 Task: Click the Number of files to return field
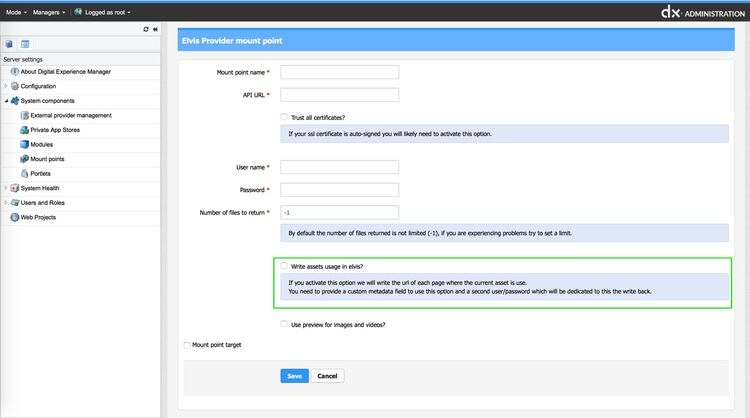(x=340, y=212)
